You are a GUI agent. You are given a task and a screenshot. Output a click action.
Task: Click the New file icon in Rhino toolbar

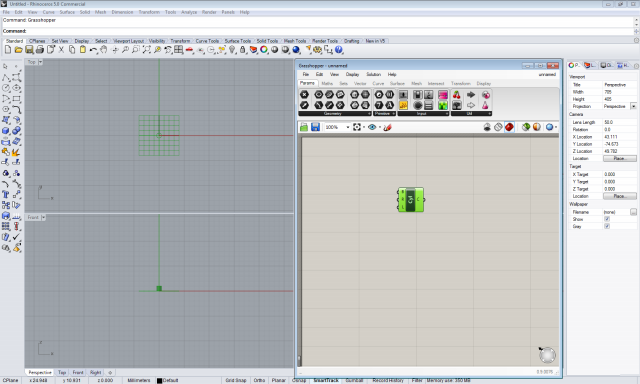pos(8,50)
